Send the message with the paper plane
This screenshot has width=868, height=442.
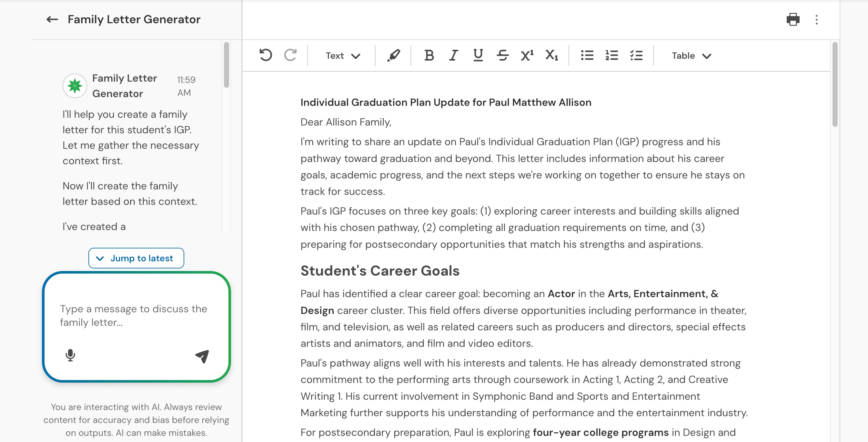tap(202, 356)
